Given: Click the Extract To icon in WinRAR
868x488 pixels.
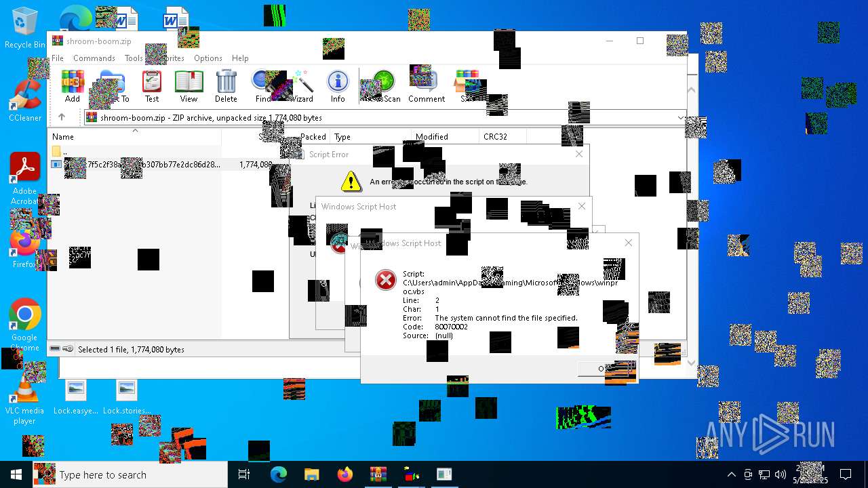Looking at the screenshot, I should click(113, 86).
